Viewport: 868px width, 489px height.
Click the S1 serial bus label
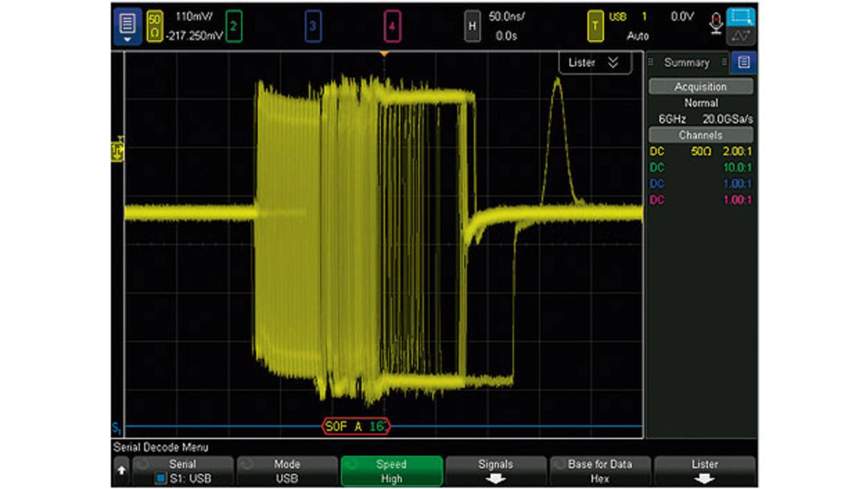coord(117,429)
